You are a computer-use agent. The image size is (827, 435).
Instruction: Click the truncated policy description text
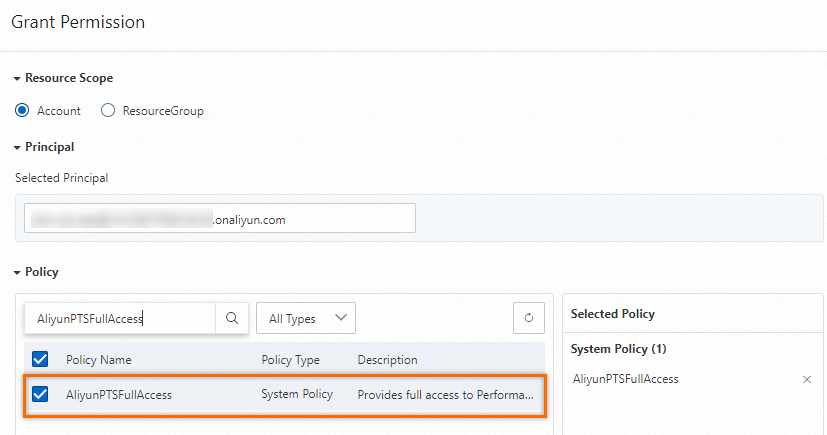tap(445, 395)
